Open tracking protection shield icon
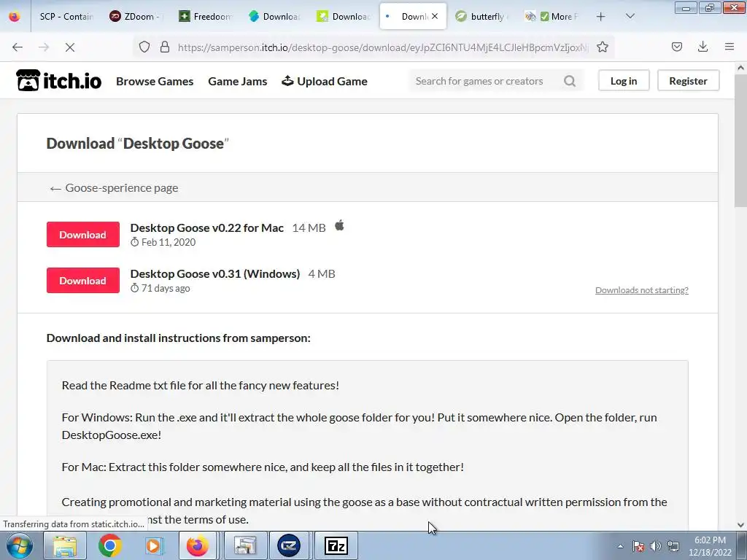Viewport: 747px width, 560px height. click(144, 47)
